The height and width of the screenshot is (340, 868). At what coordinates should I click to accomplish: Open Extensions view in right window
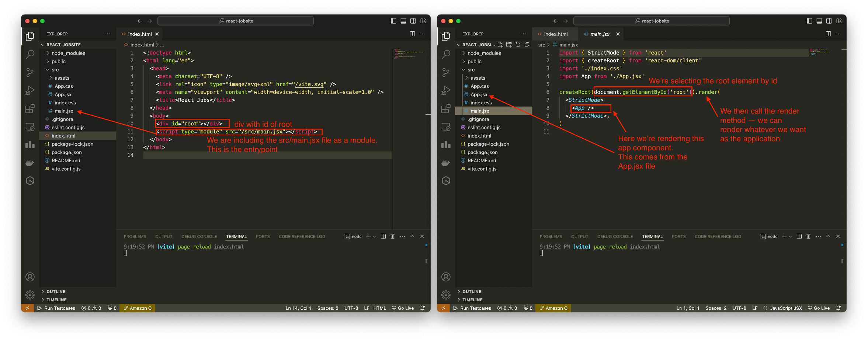pos(446,108)
